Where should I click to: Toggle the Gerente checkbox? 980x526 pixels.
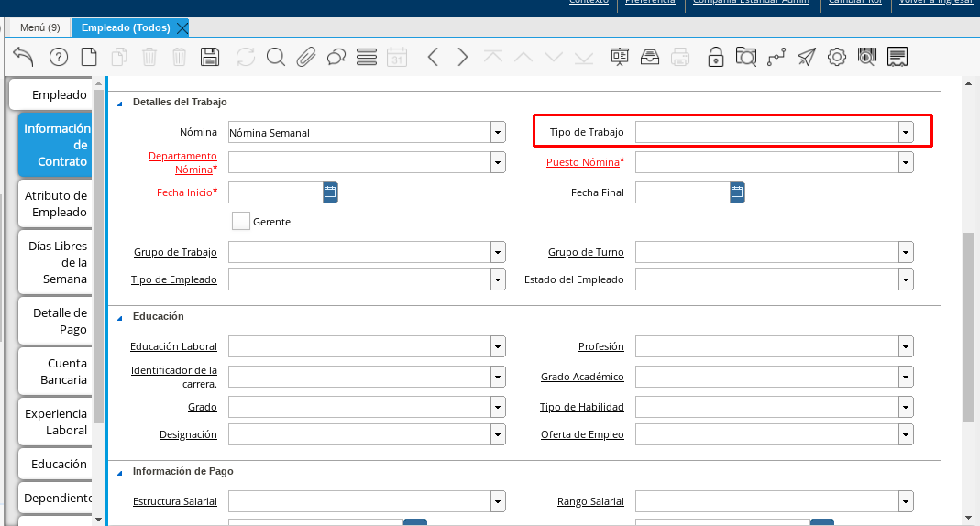[x=241, y=221]
